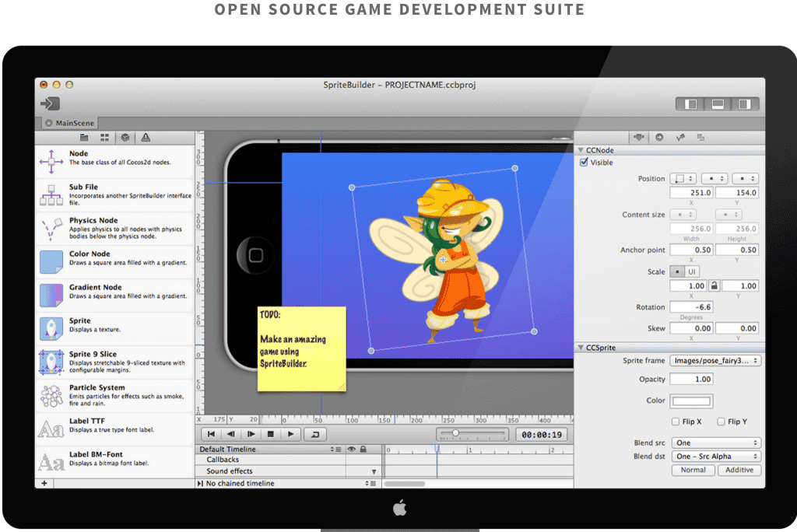Select the Sub File node icon
The image size is (797, 532).
click(x=51, y=195)
